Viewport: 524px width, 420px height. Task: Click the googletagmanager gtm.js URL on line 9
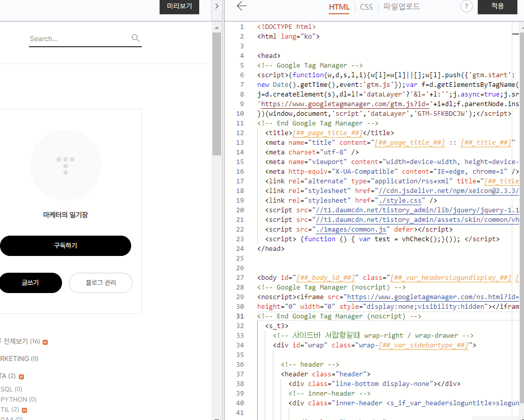pos(345,104)
